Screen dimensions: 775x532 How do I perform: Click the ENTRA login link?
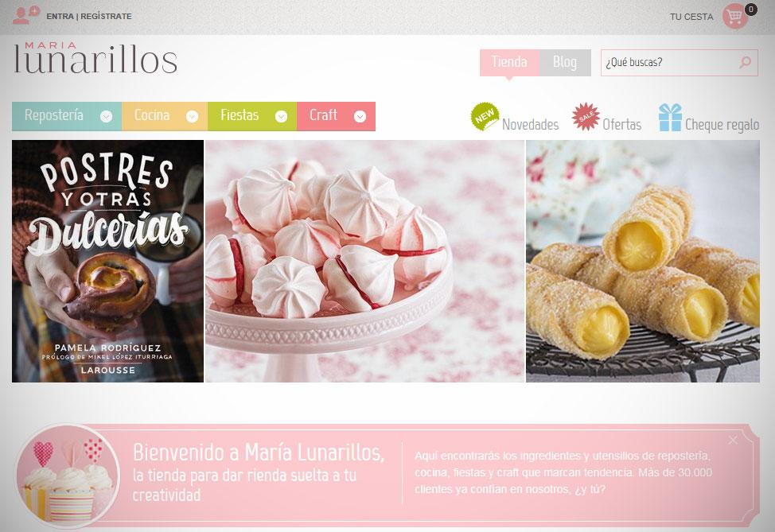[x=60, y=16]
